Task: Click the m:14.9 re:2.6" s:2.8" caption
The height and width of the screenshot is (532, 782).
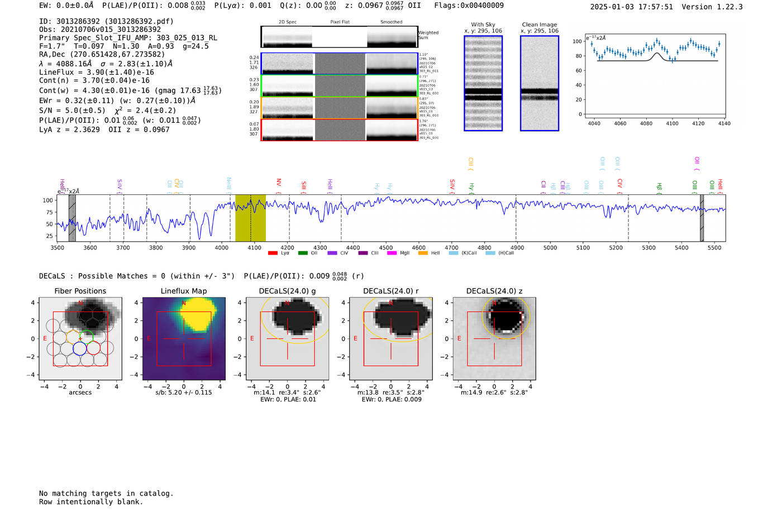Action: [x=494, y=392]
